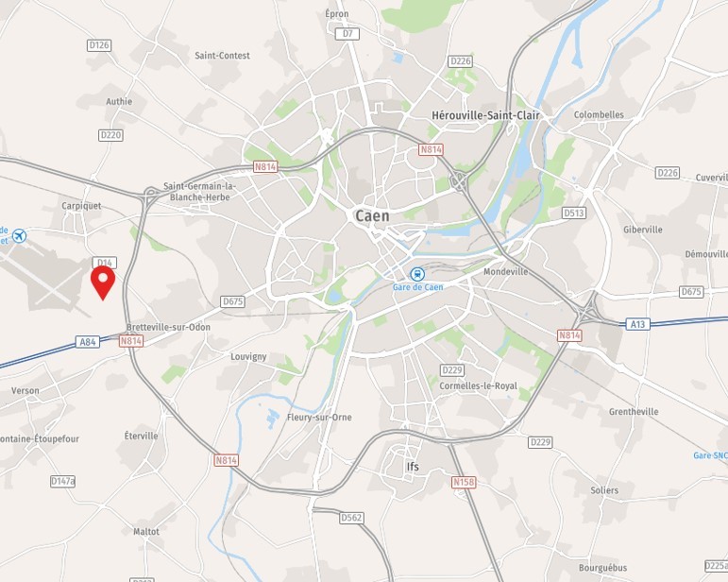Select the Bretteville-sur-Odon place name
The image size is (728, 582).
[x=168, y=328]
